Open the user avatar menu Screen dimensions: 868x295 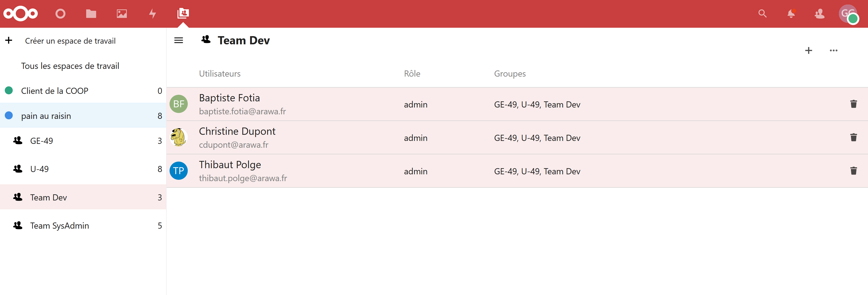click(x=848, y=14)
